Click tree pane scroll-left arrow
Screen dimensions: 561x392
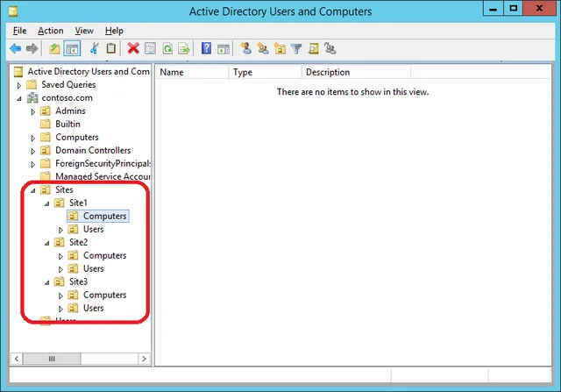[17, 359]
